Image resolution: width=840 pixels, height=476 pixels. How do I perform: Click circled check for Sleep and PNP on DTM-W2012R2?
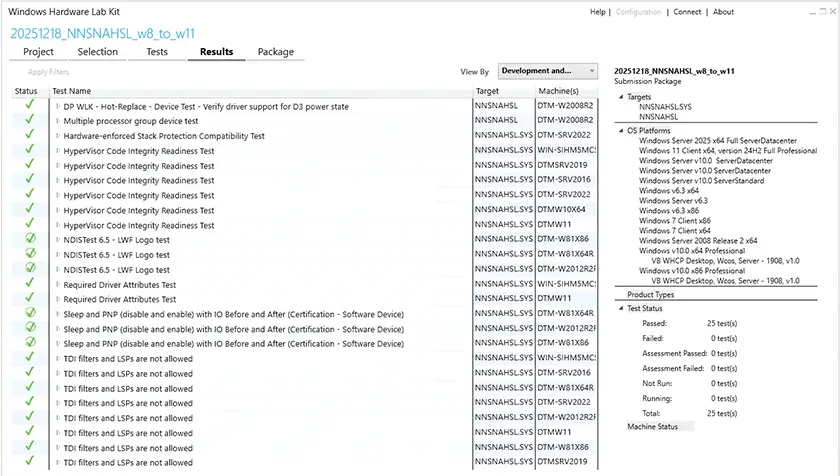click(31, 327)
